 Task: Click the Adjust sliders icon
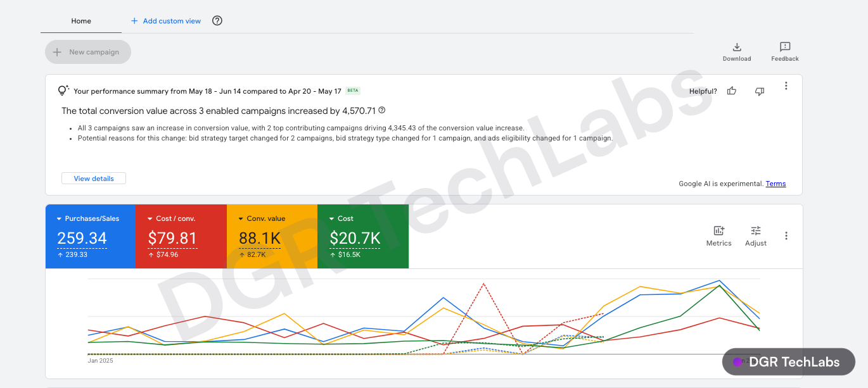(x=756, y=231)
